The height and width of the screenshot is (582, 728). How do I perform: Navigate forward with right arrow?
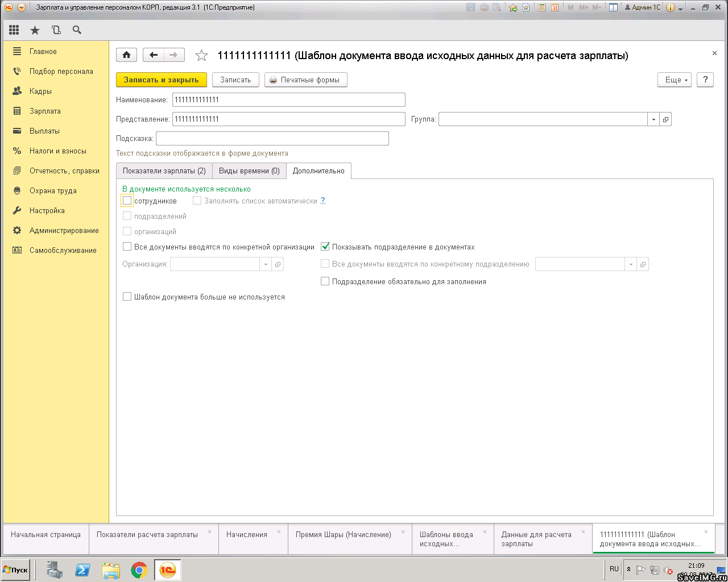173,55
